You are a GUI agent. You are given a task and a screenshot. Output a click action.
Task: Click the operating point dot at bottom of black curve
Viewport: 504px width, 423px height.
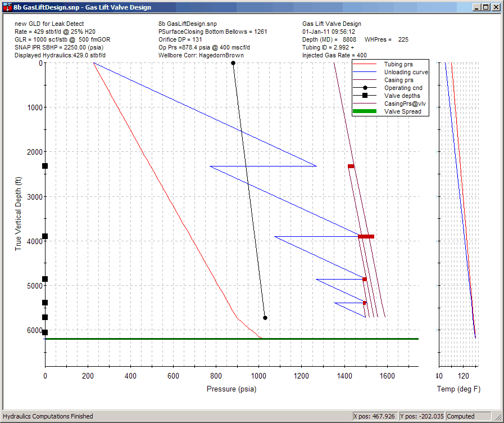(265, 318)
